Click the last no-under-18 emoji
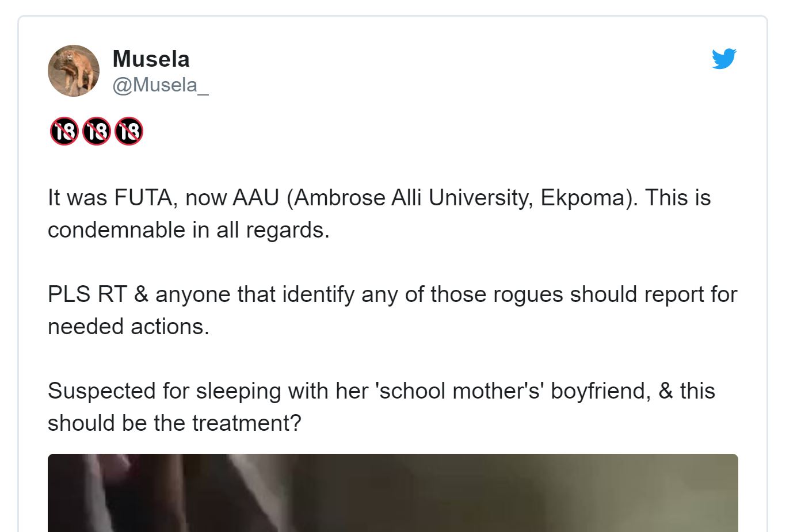Screen dimensions: 801x532 pos(128,131)
